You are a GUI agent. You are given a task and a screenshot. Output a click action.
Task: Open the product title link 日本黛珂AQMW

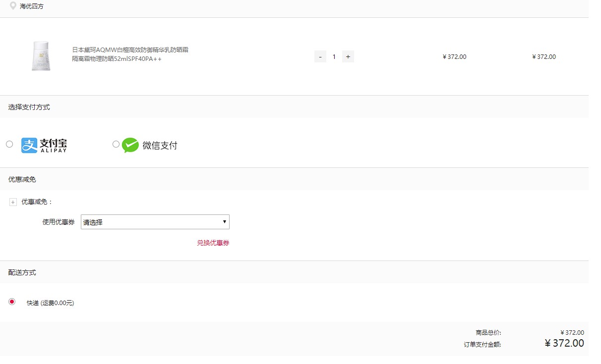coord(130,54)
